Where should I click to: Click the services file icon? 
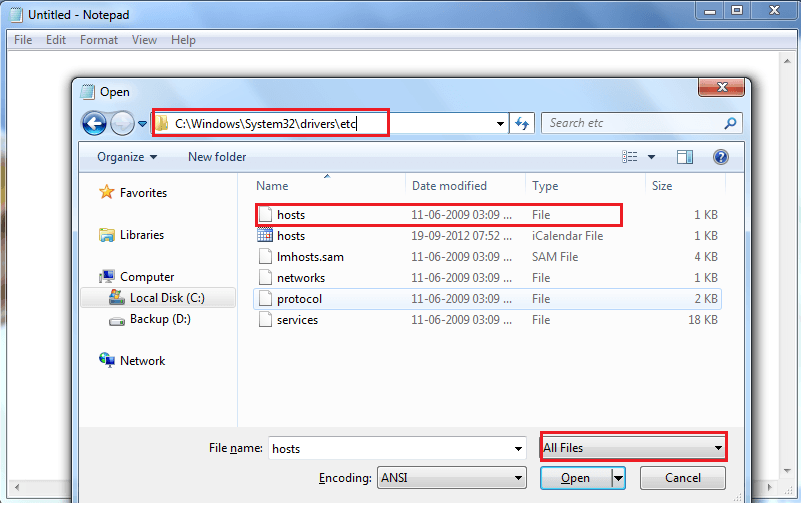(x=265, y=320)
